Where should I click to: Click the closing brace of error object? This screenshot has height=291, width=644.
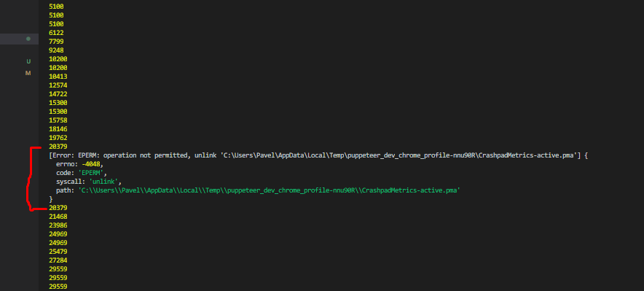point(51,199)
